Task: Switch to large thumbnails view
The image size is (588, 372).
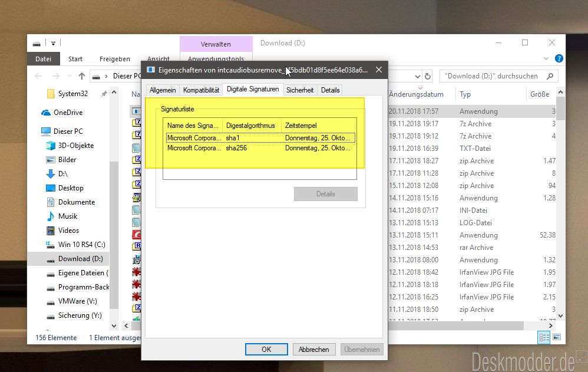Action: point(557,337)
